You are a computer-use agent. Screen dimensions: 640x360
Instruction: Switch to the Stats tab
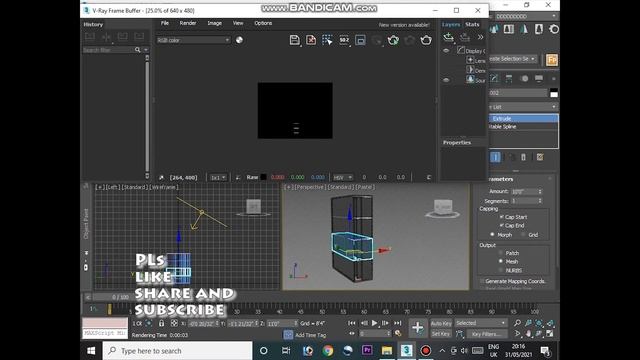[x=472, y=24]
